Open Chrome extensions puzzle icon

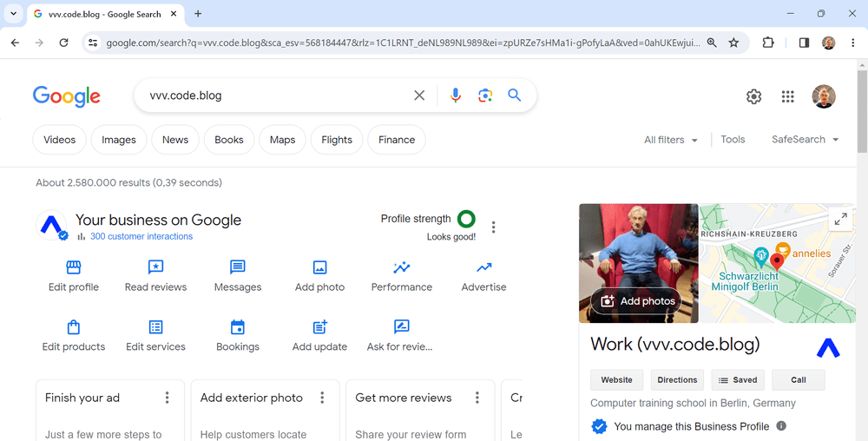[x=768, y=43]
